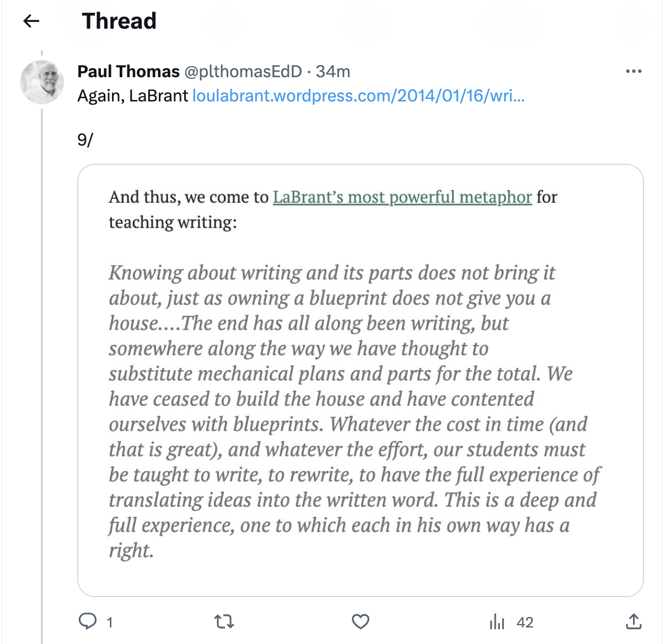The height and width of the screenshot is (644, 665).
Task: Like the tweet with the heart icon
Action: click(360, 622)
